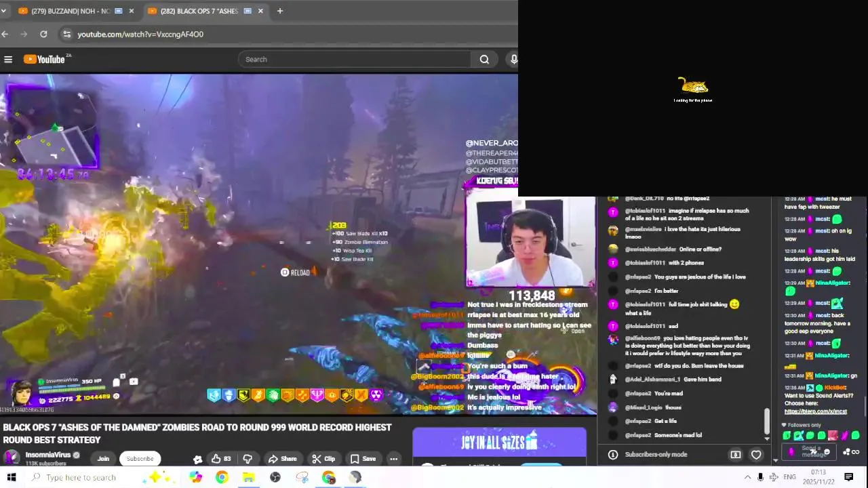Open File Explorer from the taskbar
Screen dimensions: 868x488
click(249, 477)
